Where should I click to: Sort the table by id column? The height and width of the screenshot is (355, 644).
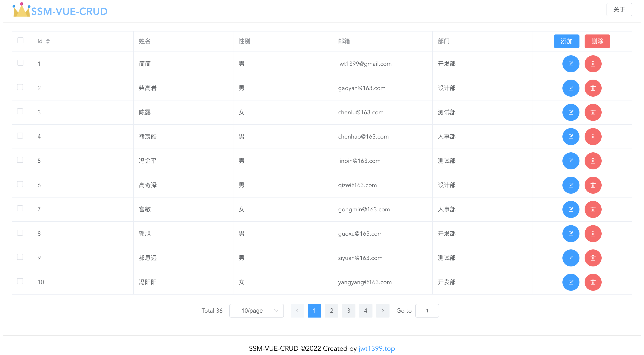48,41
